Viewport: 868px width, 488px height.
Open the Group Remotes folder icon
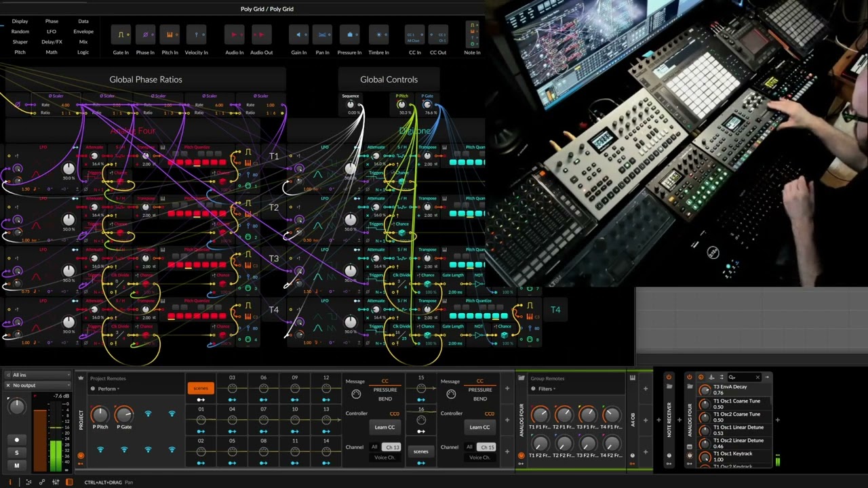pyautogui.click(x=522, y=378)
